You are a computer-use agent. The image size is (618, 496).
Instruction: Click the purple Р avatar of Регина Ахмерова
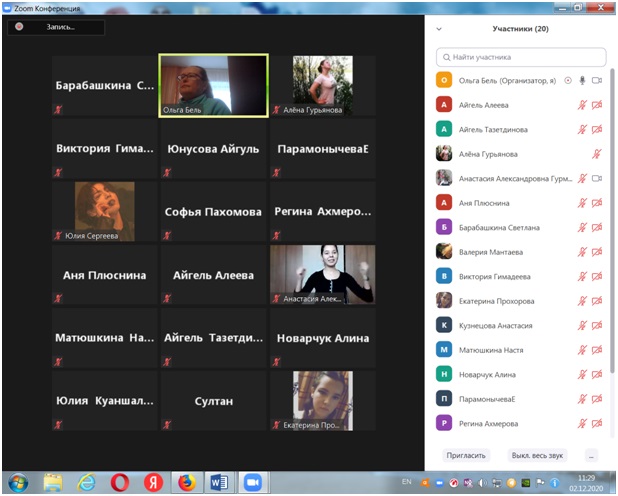pos(444,423)
